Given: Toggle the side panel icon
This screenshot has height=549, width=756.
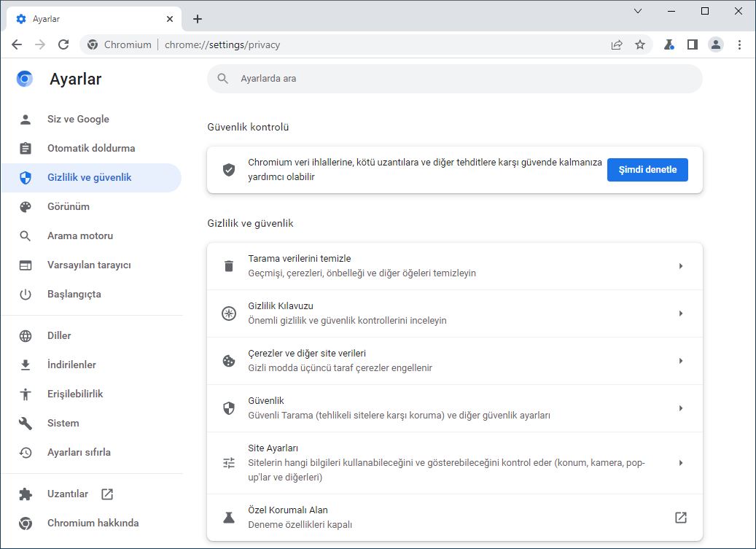Looking at the screenshot, I should [693, 44].
